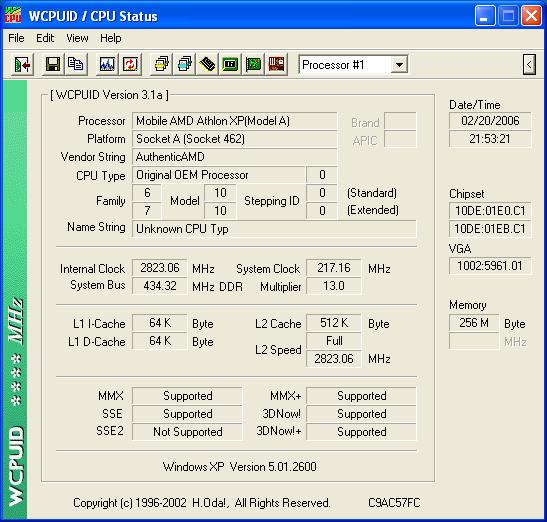The image size is (547, 522).
Task: Click the L1 D-Cache value 64 K
Action: tap(160, 341)
